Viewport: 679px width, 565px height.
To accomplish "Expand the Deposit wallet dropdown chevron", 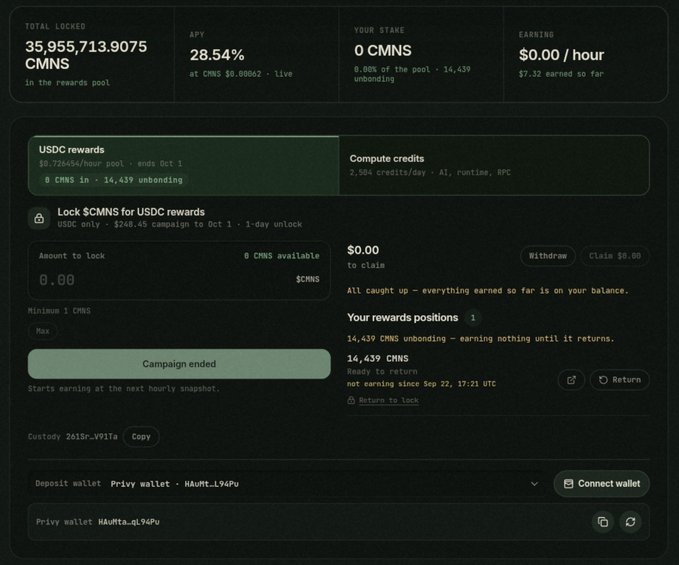I will pos(534,484).
